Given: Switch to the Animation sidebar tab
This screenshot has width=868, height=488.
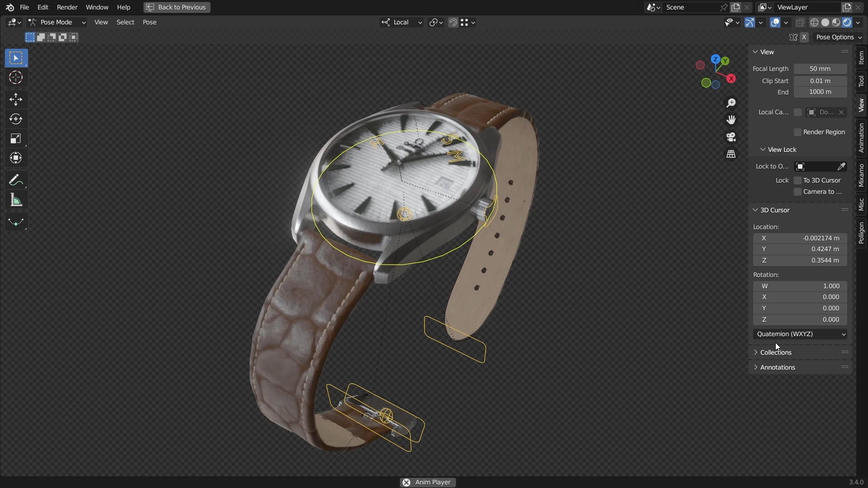Looking at the screenshot, I should (x=861, y=138).
